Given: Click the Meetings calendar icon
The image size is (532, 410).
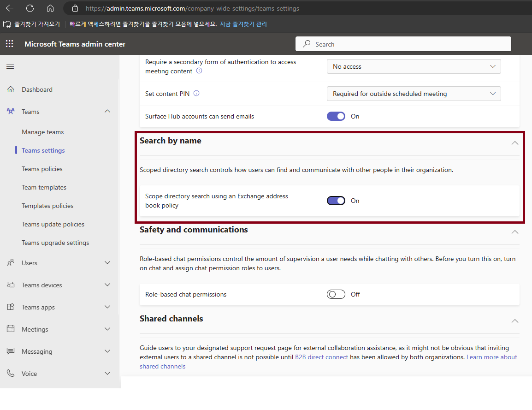Looking at the screenshot, I should pos(11,329).
